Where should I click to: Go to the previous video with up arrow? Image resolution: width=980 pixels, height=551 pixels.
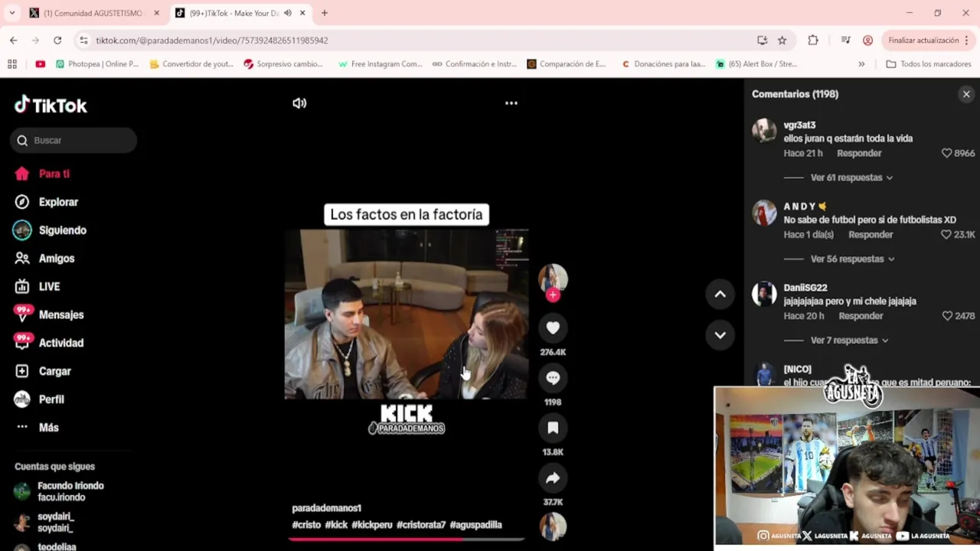[x=720, y=294]
